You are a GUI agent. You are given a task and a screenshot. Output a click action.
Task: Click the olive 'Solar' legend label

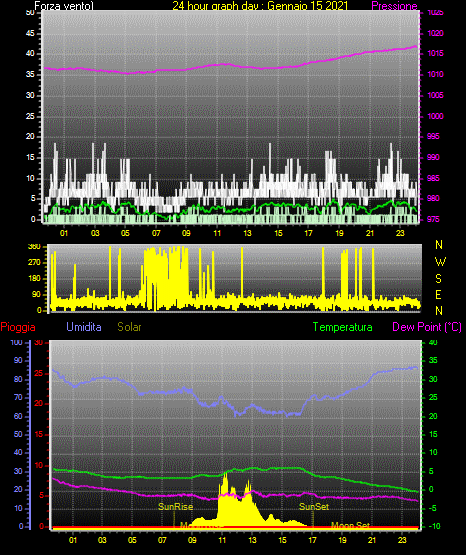click(129, 327)
